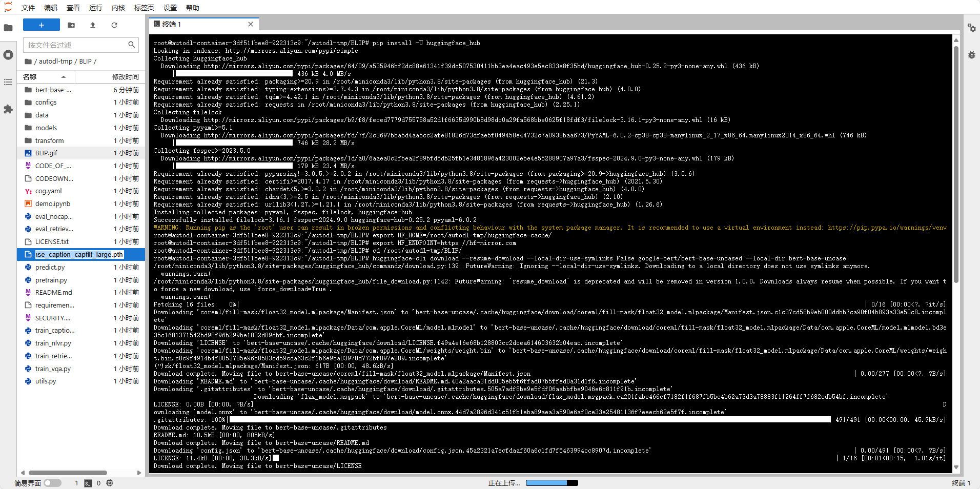Open the configs folder
The image size is (980, 489).
[82, 103]
